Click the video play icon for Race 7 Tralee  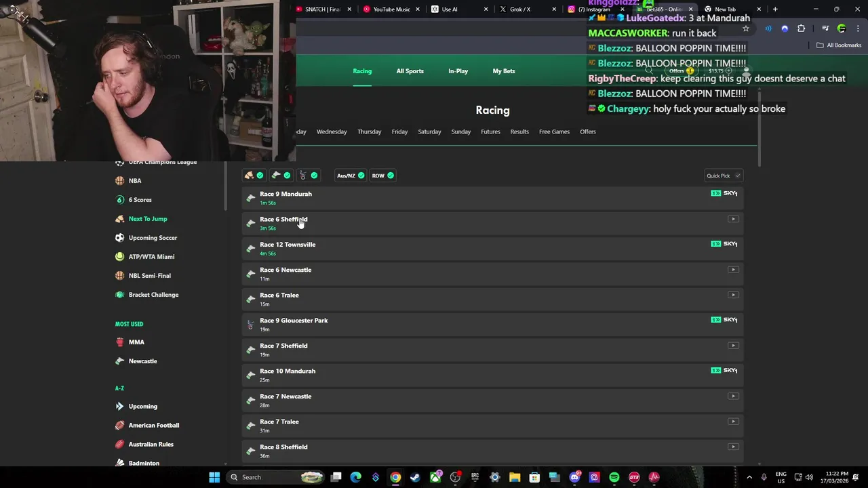pyautogui.click(x=733, y=422)
